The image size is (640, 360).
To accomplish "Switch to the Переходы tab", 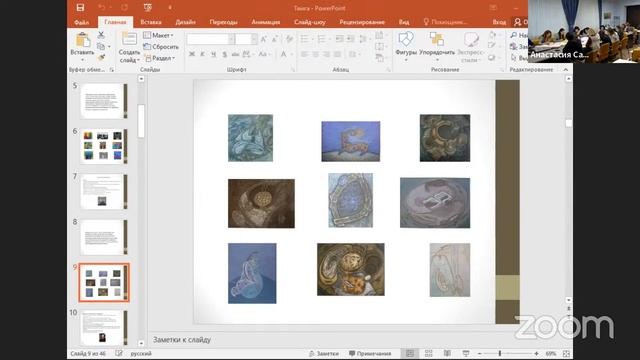I will [x=223, y=22].
